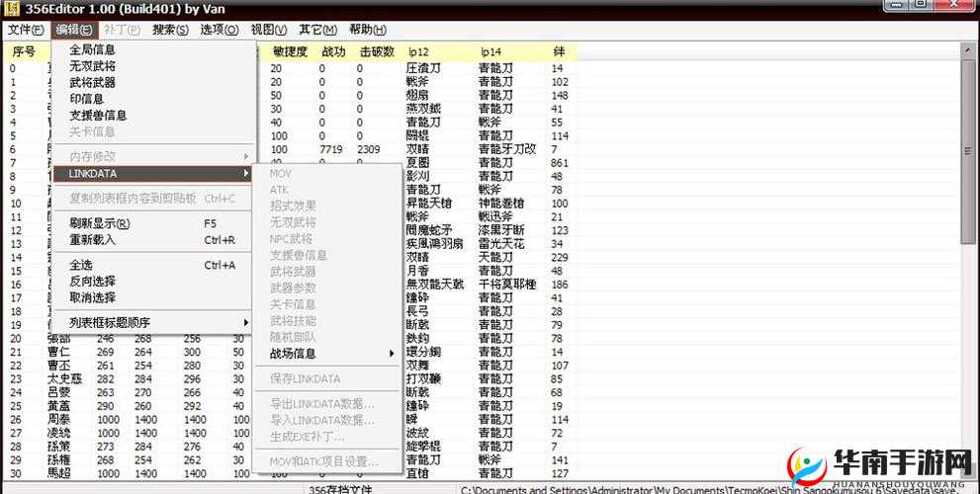Click the 356存档文件 status bar entry
This screenshot has width=980, height=494.
coord(340,490)
